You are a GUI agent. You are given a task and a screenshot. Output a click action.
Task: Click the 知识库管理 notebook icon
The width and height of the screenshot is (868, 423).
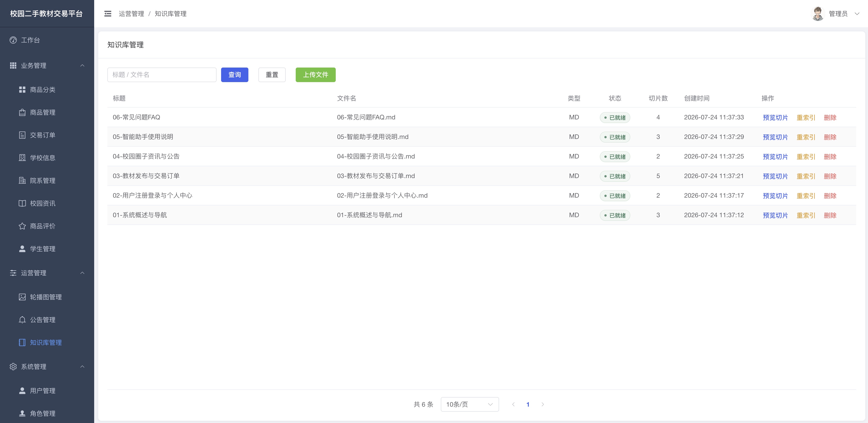click(22, 342)
